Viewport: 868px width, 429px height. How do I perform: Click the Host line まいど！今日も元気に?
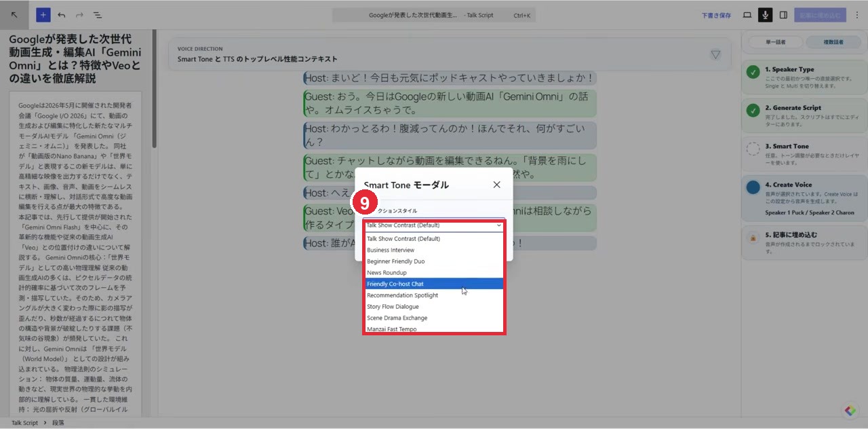coord(450,78)
